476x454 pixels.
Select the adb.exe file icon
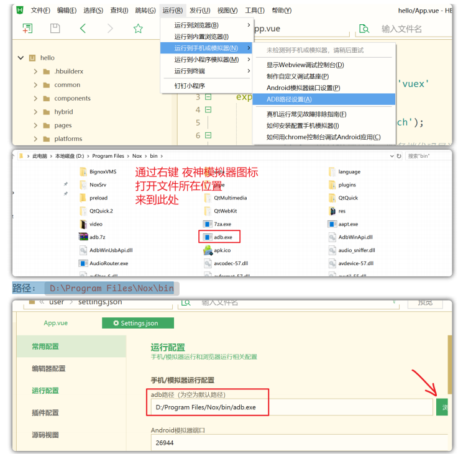(208, 237)
